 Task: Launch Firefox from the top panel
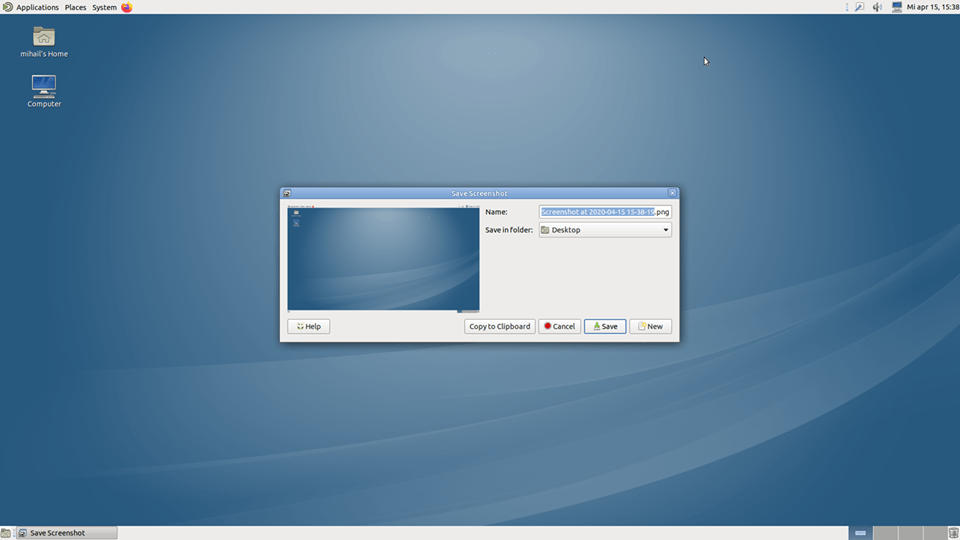coord(127,7)
